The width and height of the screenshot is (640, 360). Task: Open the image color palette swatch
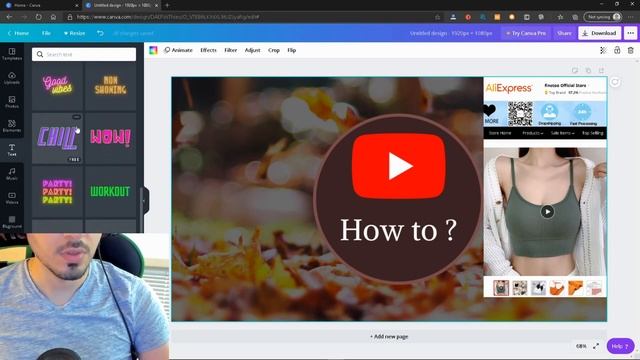[x=153, y=50]
